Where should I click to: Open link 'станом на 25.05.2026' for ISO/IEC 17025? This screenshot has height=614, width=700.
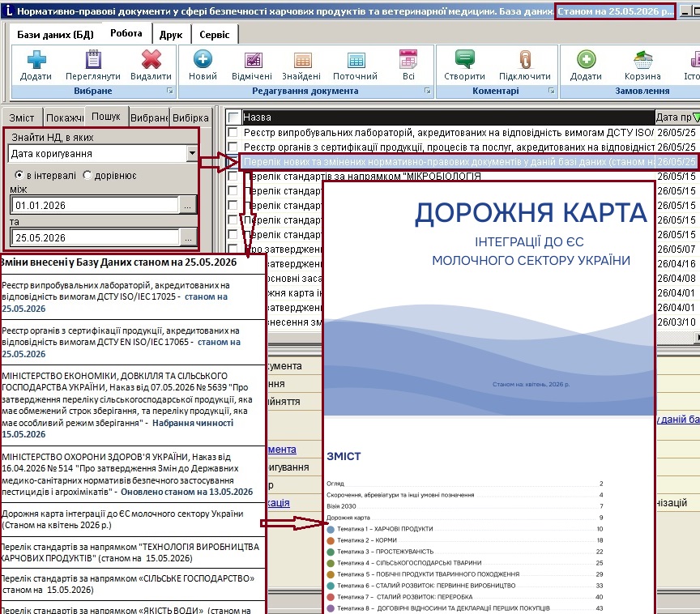[x=115, y=302]
